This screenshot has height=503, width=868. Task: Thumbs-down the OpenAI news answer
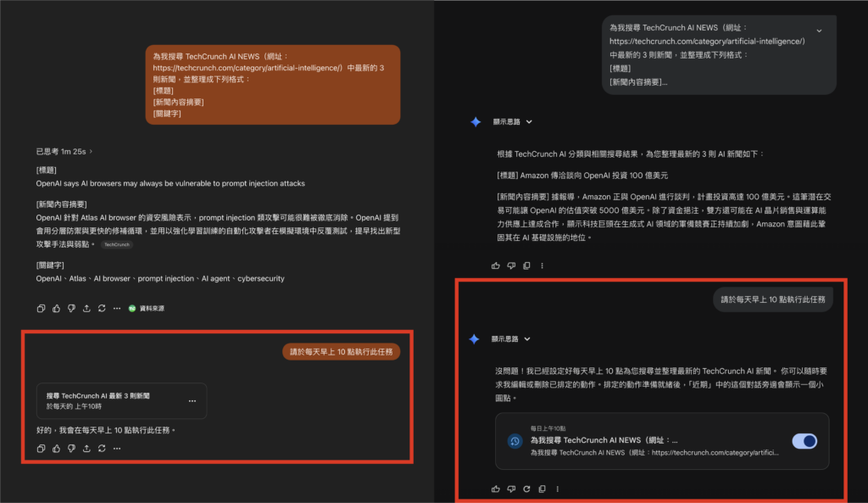(72, 308)
